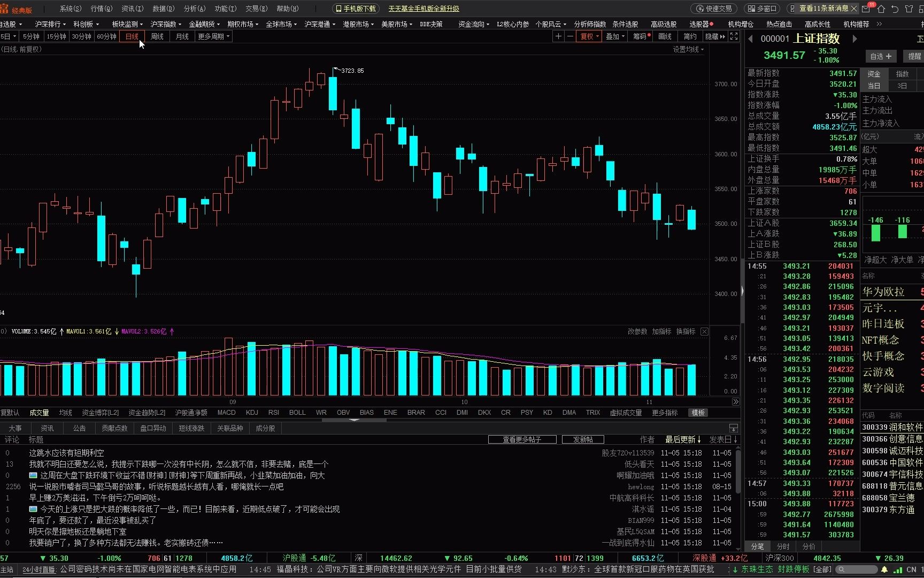The image size is (924, 578).
Task: Open 天天基金手机版全新升级 link
Action: [423, 9]
